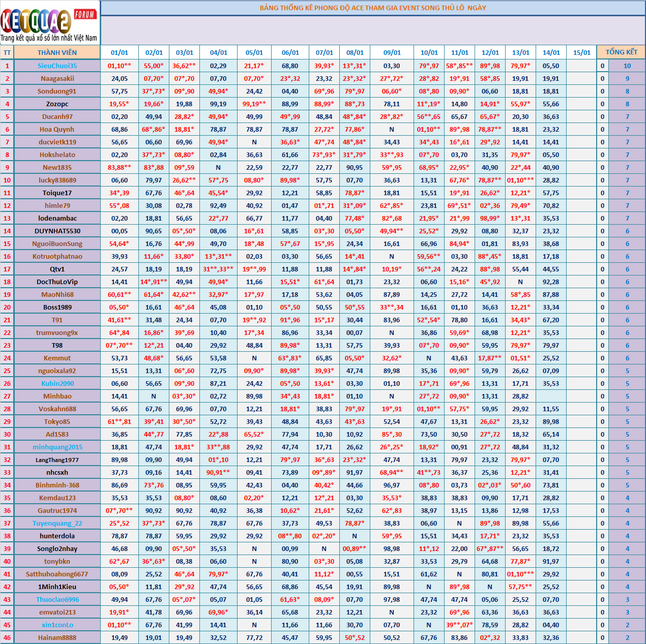
Task: Select member name Boss1989
Action: pos(57,307)
